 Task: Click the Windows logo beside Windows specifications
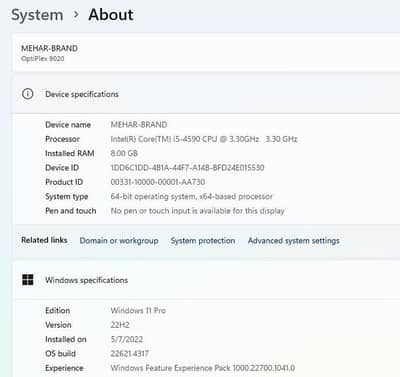28,280
